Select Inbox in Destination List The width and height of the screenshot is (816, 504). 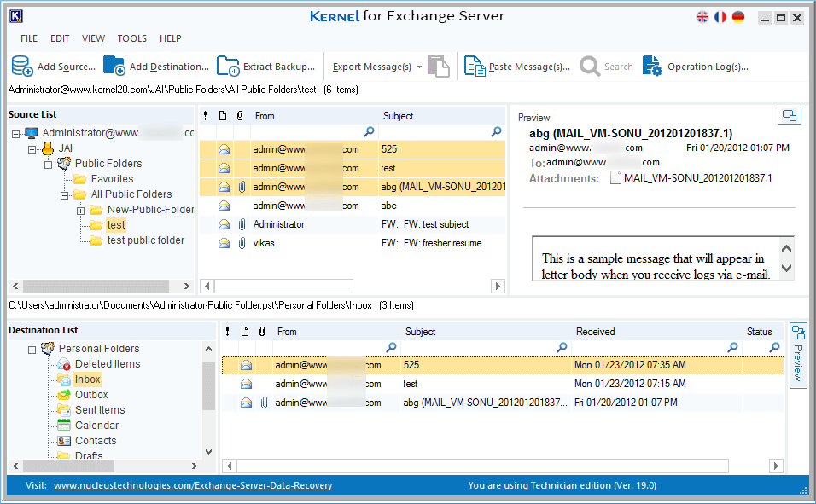pyautogui.click(x=87, y=379)
